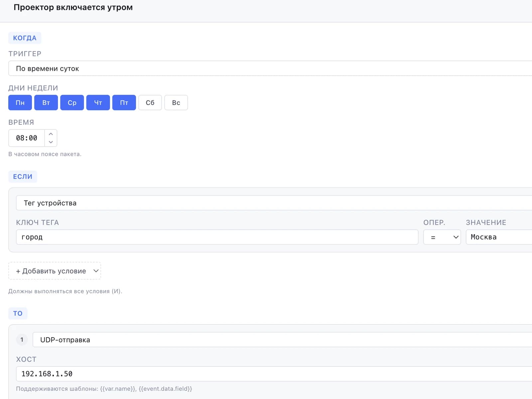Click the 'КОГДА' section badge

coord(25,38)
